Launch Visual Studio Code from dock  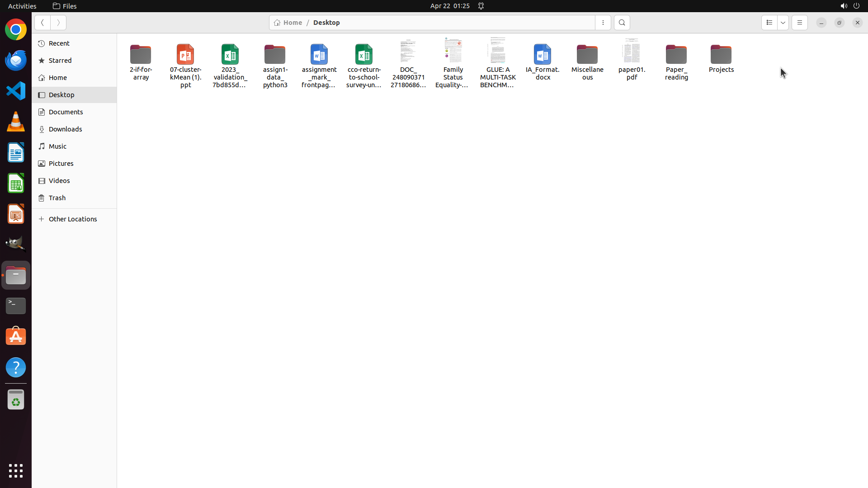tap(16, 91)
